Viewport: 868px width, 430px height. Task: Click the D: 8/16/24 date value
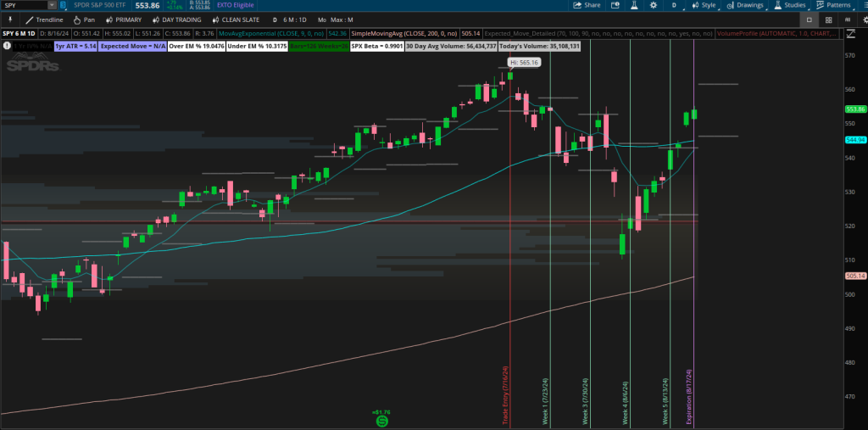tap(56, 34)
